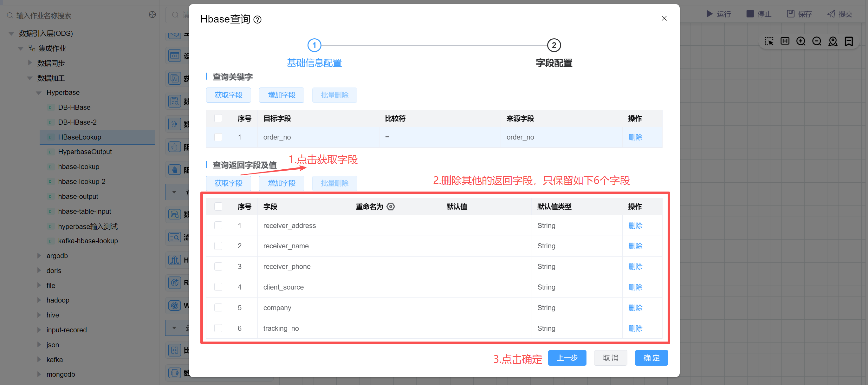Delete the tracking_no field row
Viewport: 868px width, 385px height.
(x=635, y=328)
